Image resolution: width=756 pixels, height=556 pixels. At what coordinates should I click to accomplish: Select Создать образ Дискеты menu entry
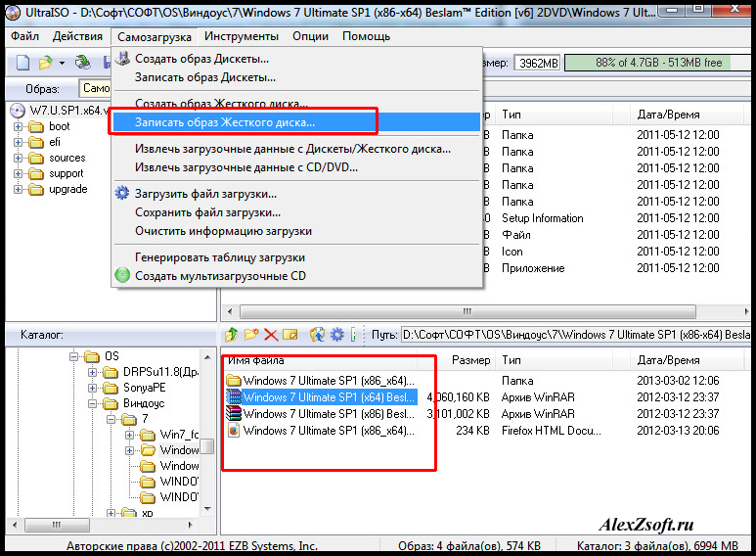(x=296, y=59)
